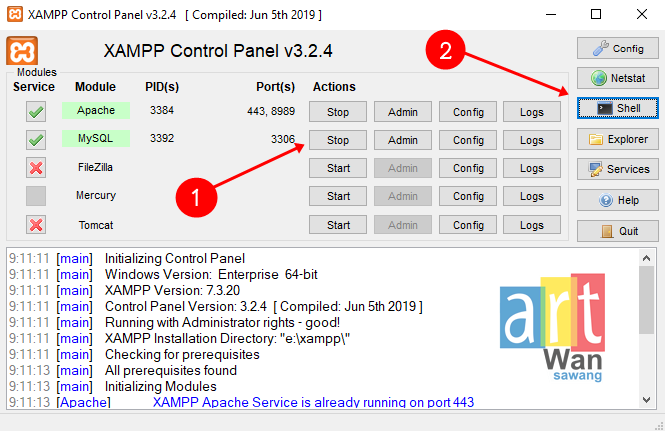The height and width of the screenshot is (431, 665).
Task: Select the MySQL module label
Action: [x=96, y=138]
